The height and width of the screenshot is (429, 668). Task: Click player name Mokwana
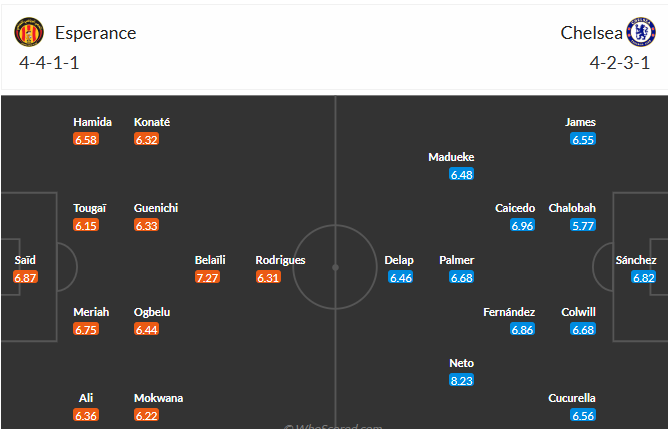pyautogui.click(x=158, y=398)
